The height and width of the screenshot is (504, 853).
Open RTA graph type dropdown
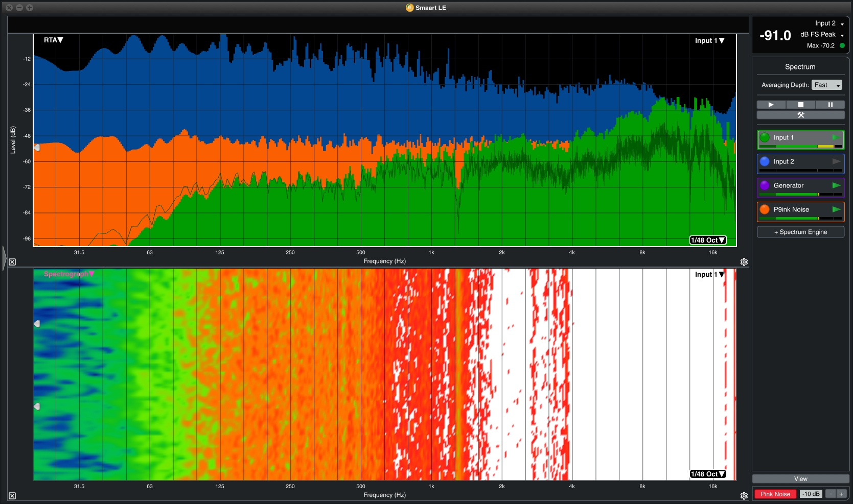click(53, 40)
